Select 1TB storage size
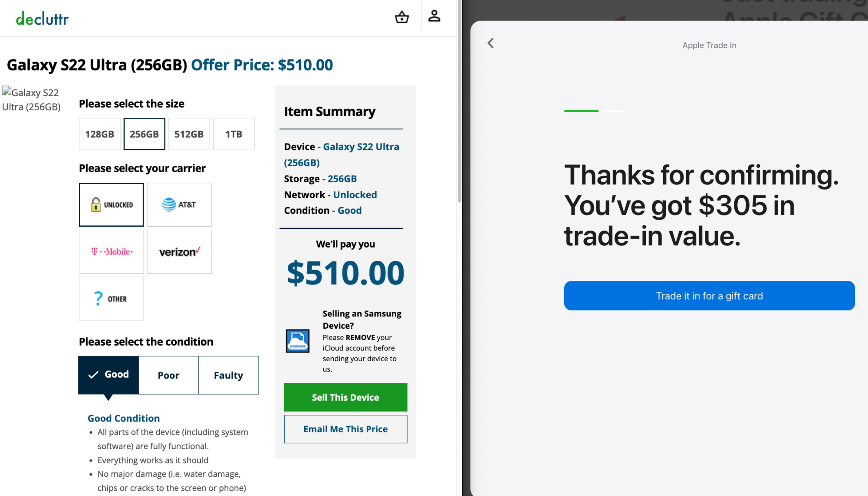 pyautogui.click(x=234, y=134)
